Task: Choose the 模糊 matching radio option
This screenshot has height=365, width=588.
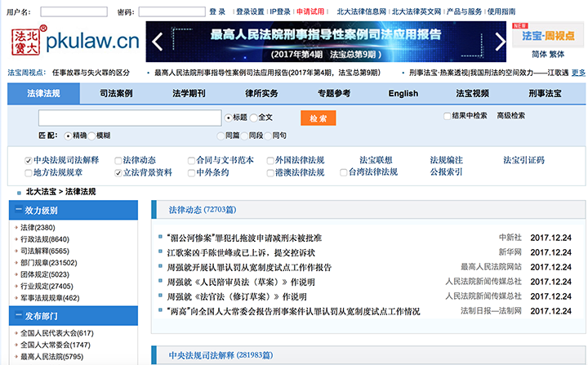Action: pos(91,136)
